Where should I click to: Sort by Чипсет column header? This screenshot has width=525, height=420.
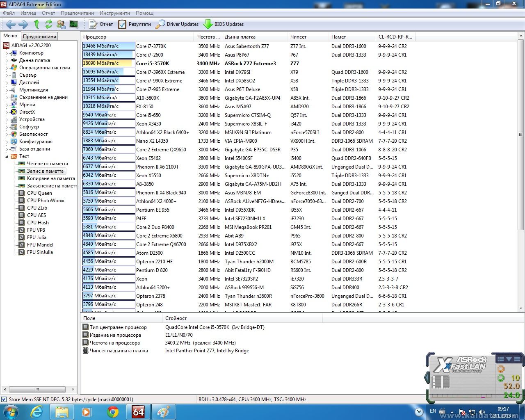coord(308,37)
